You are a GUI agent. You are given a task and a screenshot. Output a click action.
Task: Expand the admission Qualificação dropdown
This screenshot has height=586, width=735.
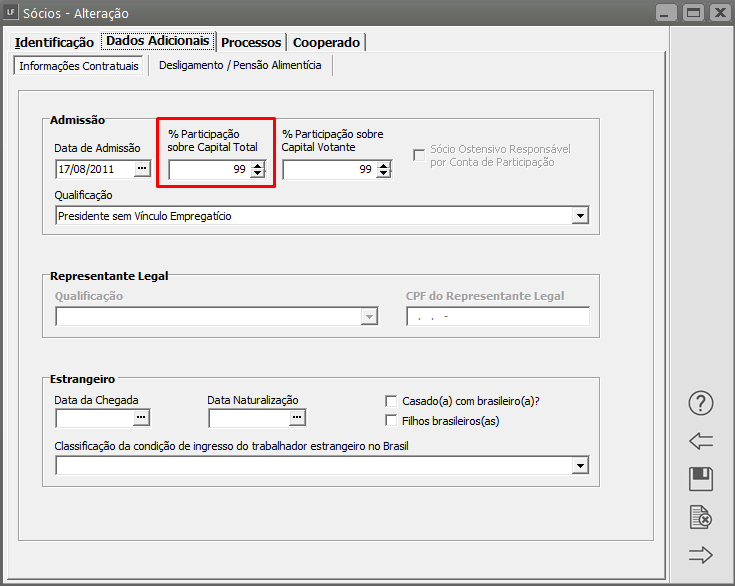[580, 215]
